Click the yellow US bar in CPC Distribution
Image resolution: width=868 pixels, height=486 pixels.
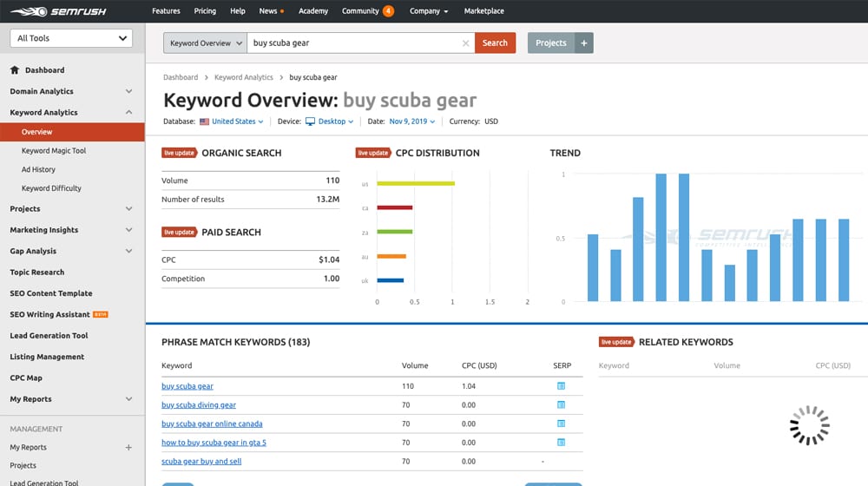click(x=416, y=183)
